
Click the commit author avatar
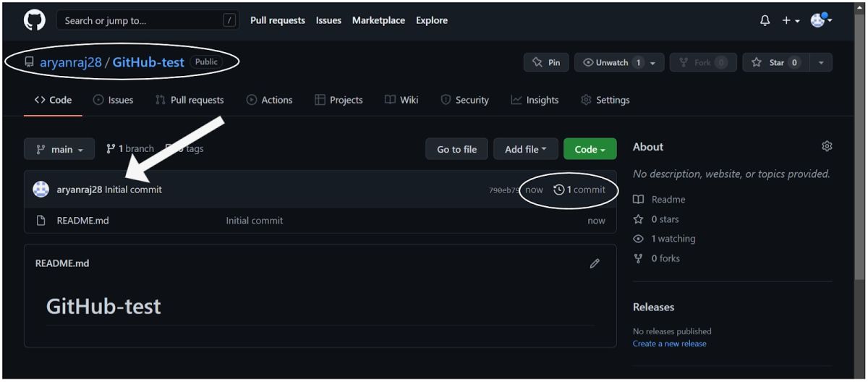coord(41,190)
